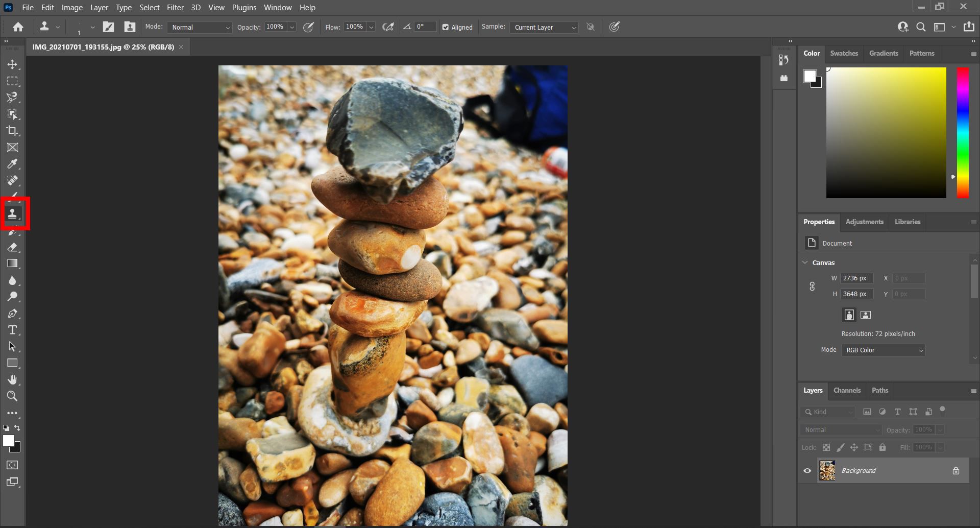Uncheck the Aligned checkbox in options bar
Viewport: 980px width, 528px height.
tap(446, 27)
